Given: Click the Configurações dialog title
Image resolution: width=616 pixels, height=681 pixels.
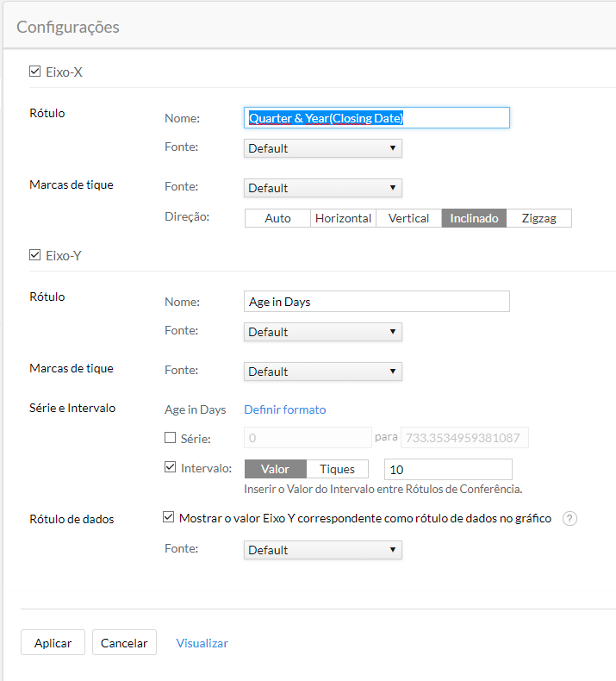Looking at the screenshot, I should 68,27.
